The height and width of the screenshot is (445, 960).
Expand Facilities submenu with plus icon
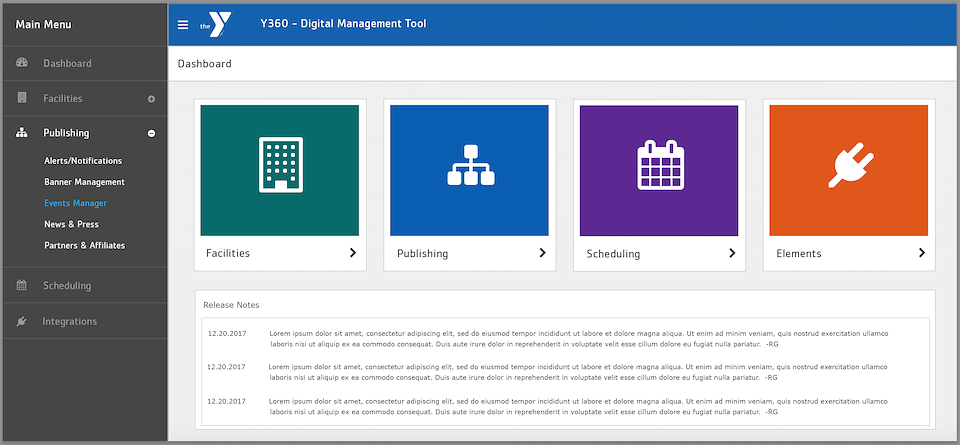pyautogui.click(x=151, y=99)
